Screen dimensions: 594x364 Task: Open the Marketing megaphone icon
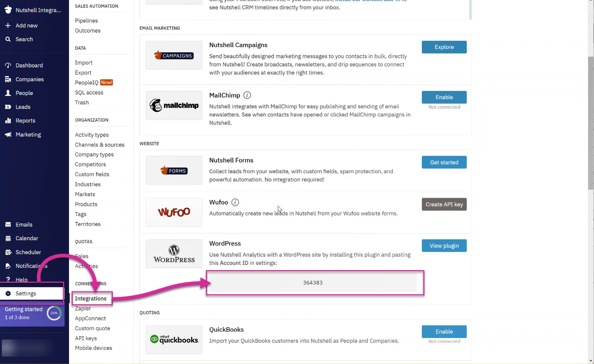8,134
